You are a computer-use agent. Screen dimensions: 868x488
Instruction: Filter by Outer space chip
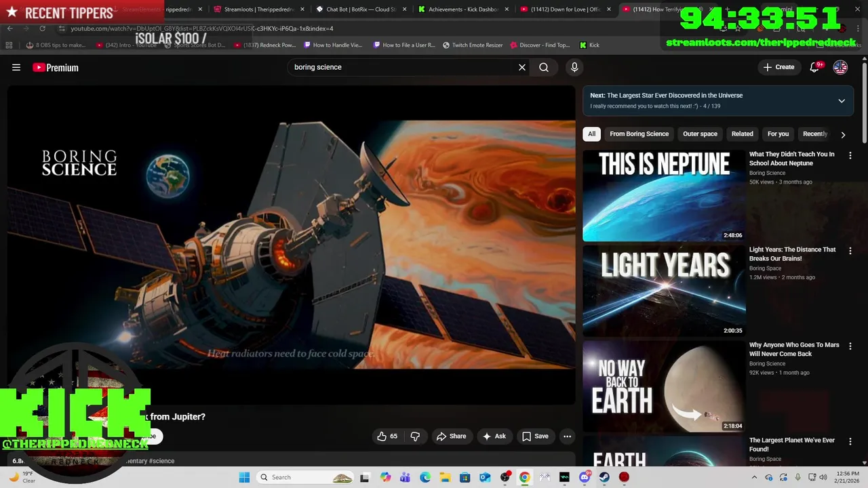pyautogui.click(x=700, y=134)
